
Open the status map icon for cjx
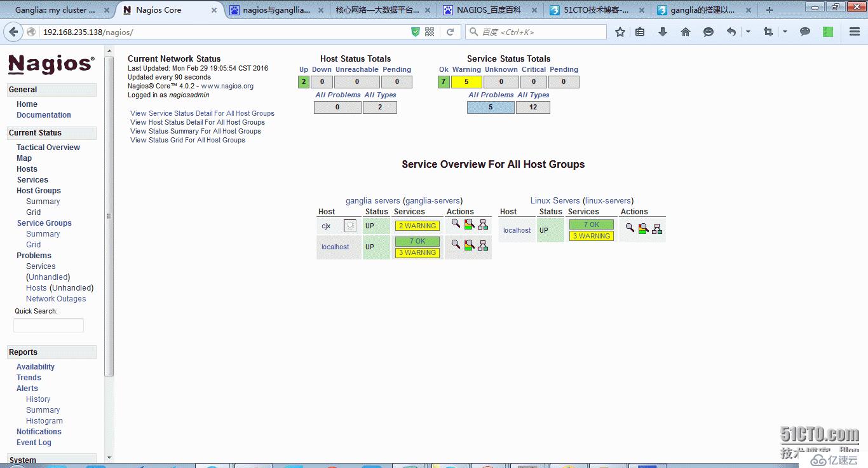(483, 224)
